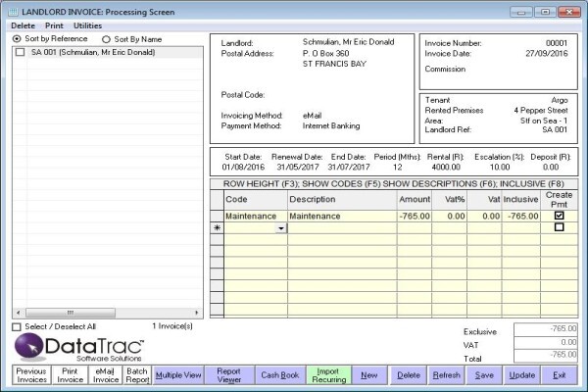Select Maintenance code cell
The width and height of the screenshot is (588, 392).
256,216
